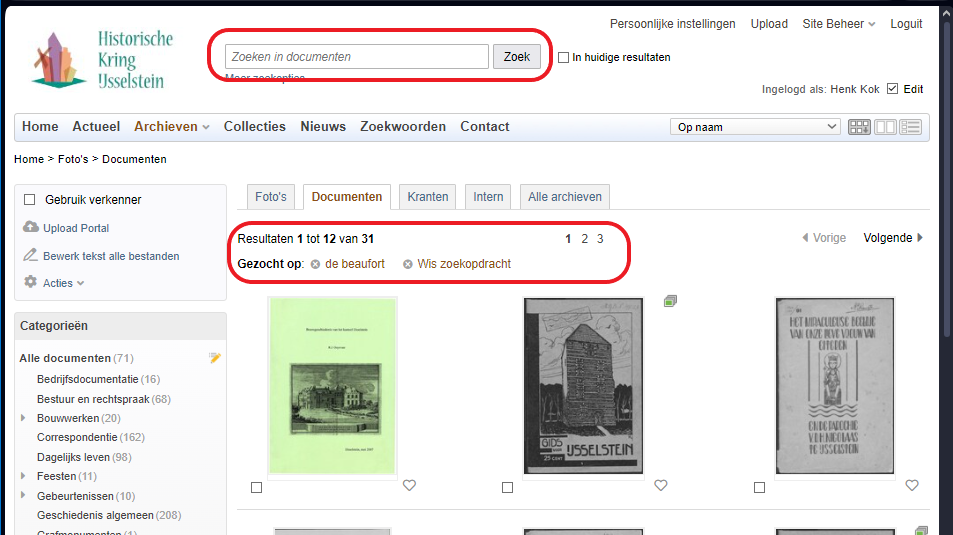Select 'Dagelijks leven (98)' category
The height and width of the screenshot is (535, 953).
[84, 457]
